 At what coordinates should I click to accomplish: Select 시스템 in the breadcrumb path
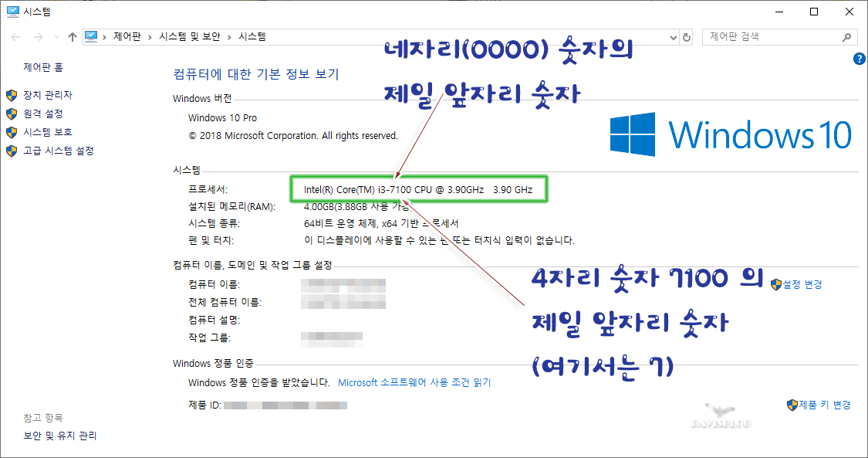point(252,36)
